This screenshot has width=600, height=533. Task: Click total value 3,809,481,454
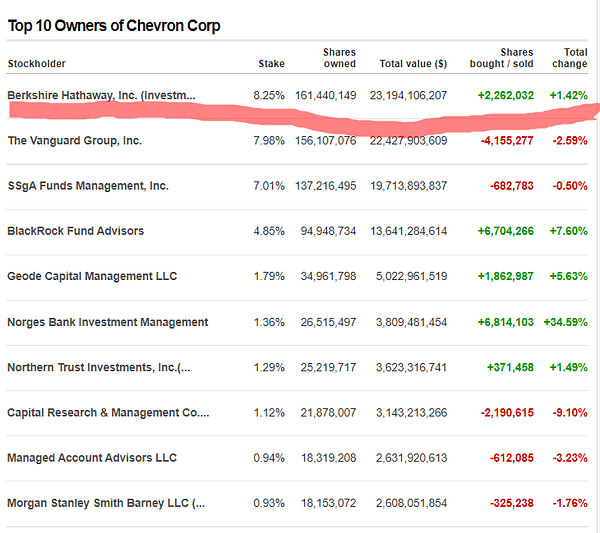click(411, 322)
